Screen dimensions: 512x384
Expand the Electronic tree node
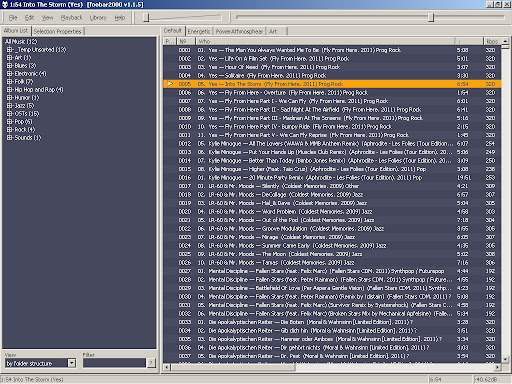pos(9,74)
